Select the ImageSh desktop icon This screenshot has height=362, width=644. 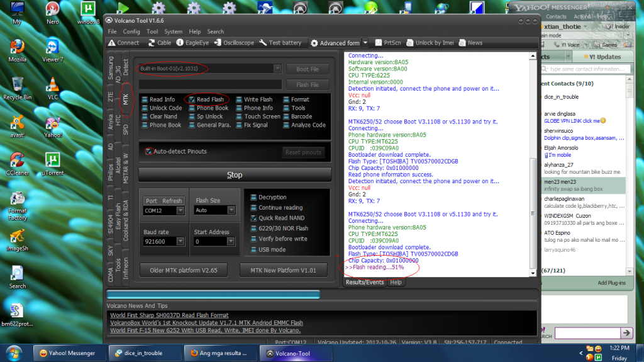[17, 240]
